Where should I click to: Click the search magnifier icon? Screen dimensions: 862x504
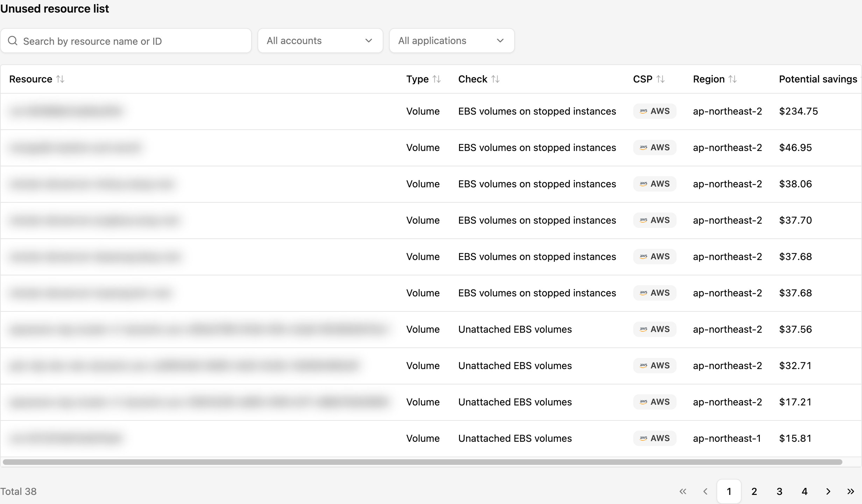(13, 41)
